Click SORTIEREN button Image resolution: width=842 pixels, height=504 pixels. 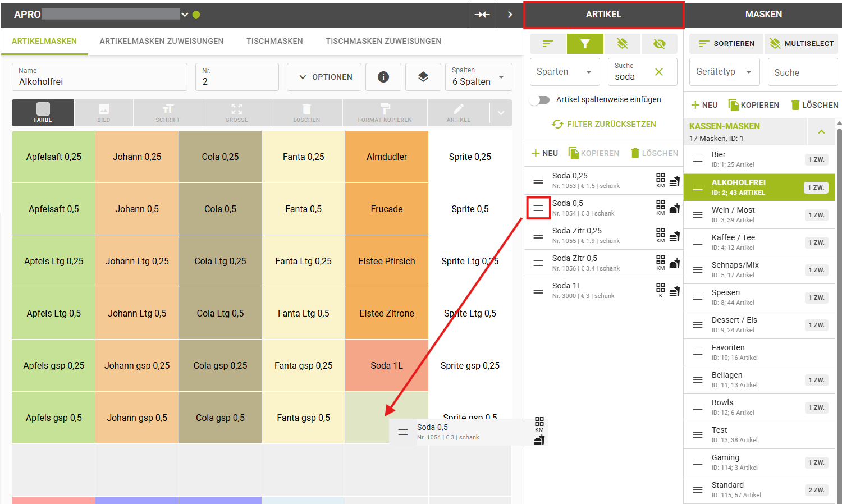pos(726,44)
